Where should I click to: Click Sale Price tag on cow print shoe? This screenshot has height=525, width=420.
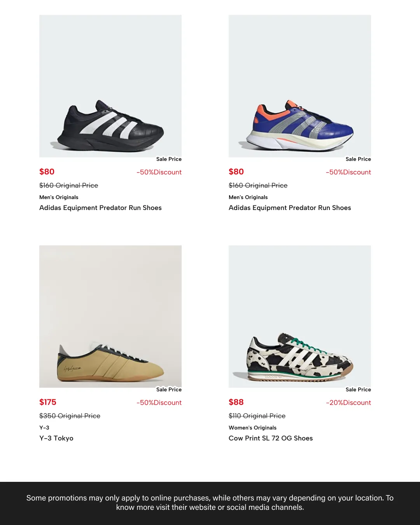tap(358, 389)
